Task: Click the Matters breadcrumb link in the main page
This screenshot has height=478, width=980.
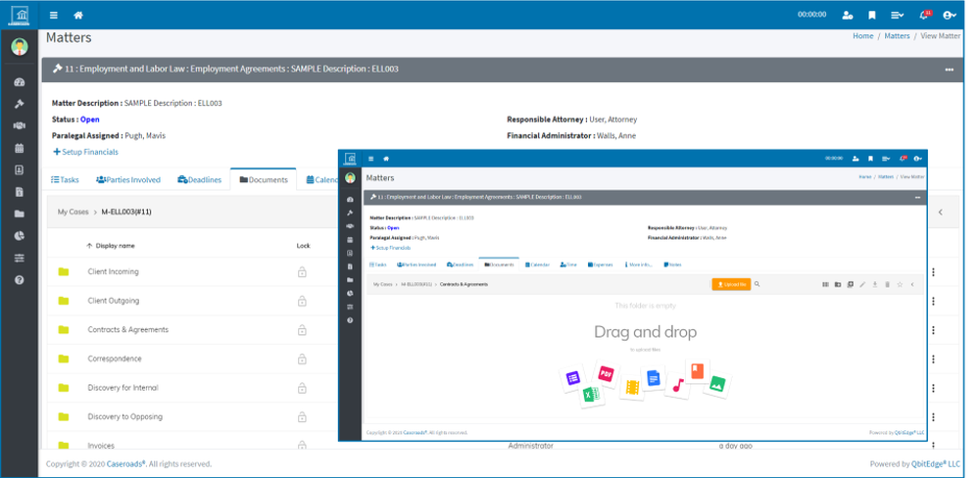Action: (897, 36)
